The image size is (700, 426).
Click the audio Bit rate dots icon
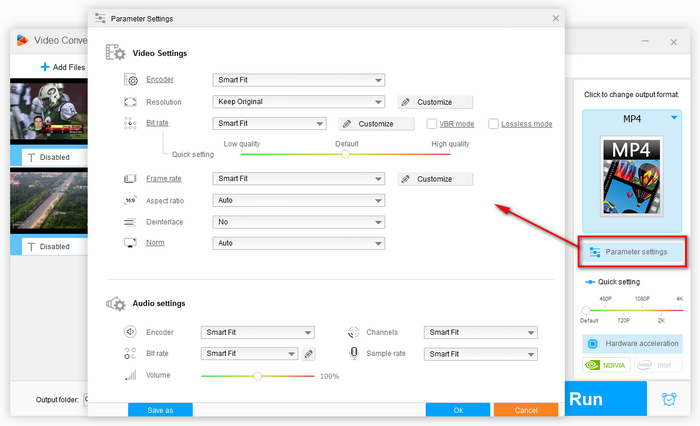tap(130, 353)
